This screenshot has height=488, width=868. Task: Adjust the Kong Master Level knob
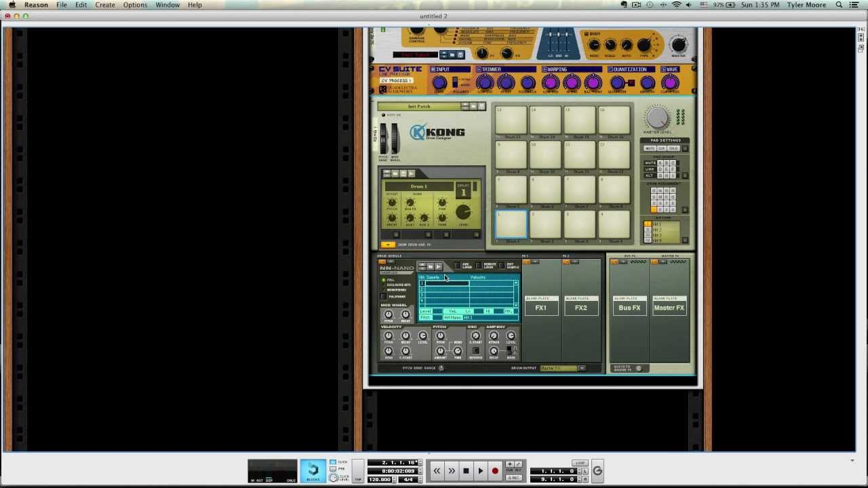[x=657, y=118]
